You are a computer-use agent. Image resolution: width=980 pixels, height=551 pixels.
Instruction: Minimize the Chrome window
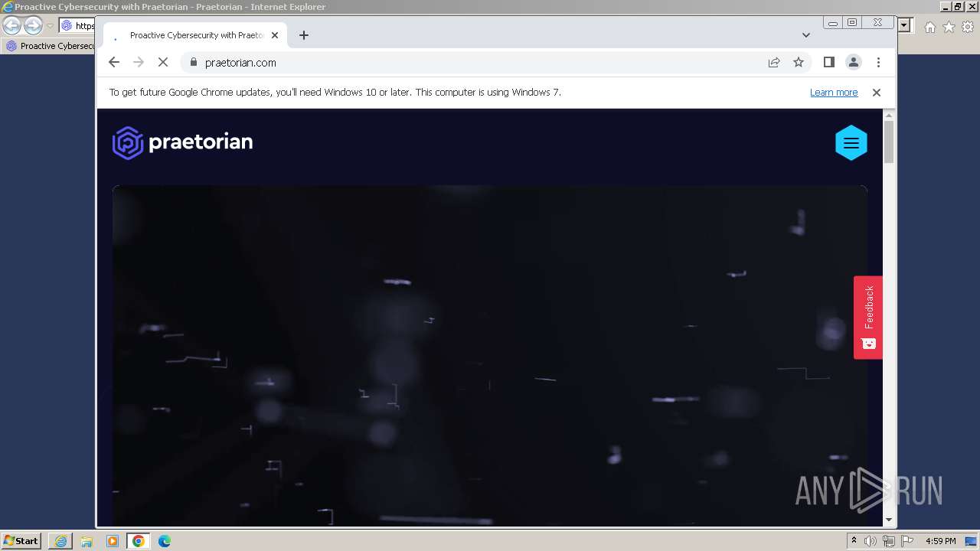833,23
